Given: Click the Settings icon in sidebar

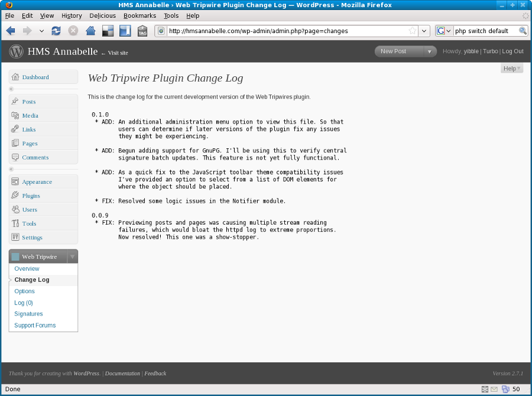Looking at the screenshot, I should (x=15, y=237).
